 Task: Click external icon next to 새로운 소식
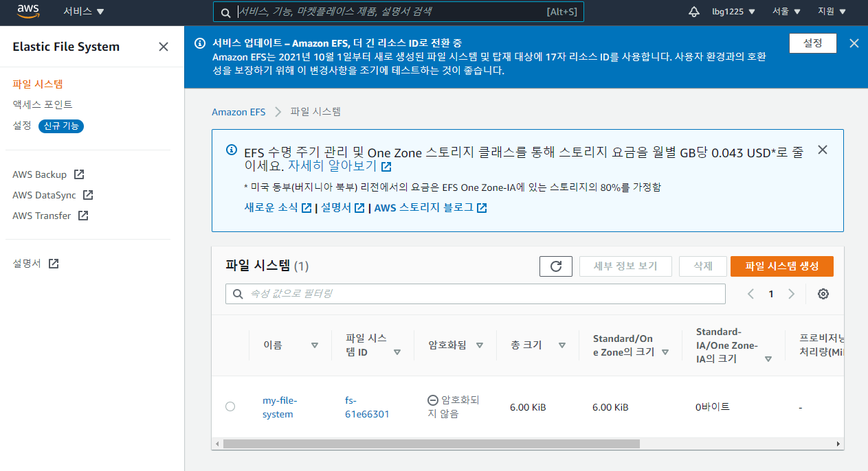[x=307, y=207]
